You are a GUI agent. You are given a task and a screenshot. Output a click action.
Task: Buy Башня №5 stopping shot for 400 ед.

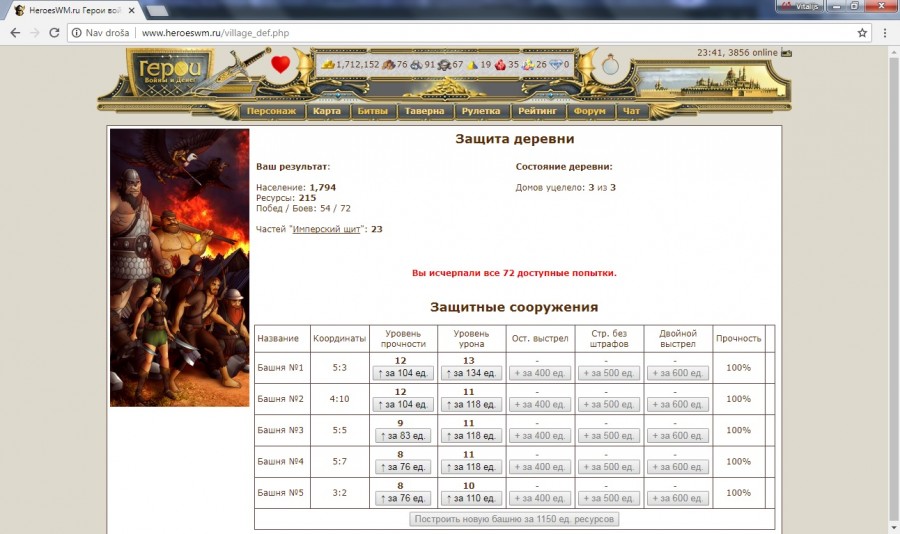pos(540,498)
